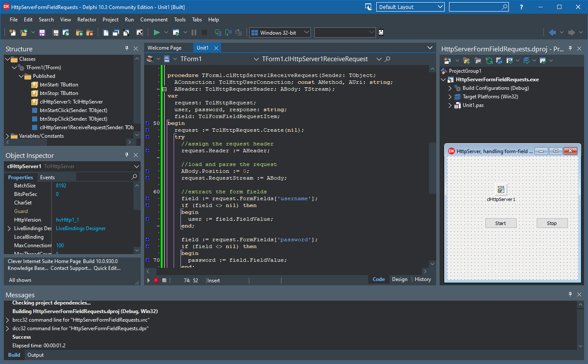Switch to Design view tab
Viewport: 588px width, 364px height.
click(x=400, y=279)
